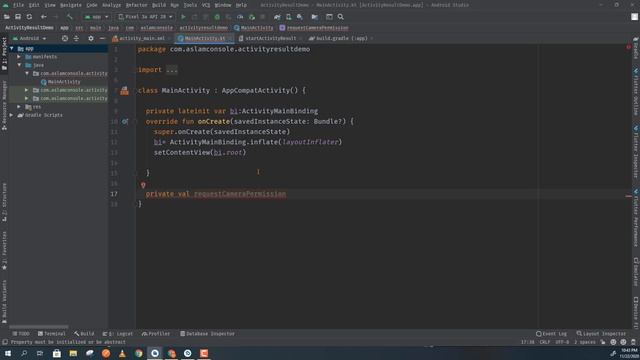Expand the manifests folder arrow
Screen dimensions: 640x360
coord(19,57)
